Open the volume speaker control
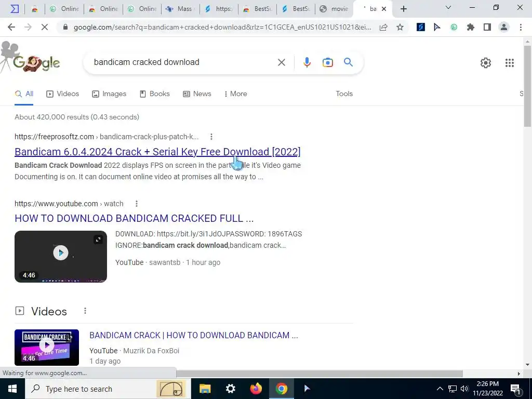The height and width of the screenshot is (399, 532). pos(464,389)
